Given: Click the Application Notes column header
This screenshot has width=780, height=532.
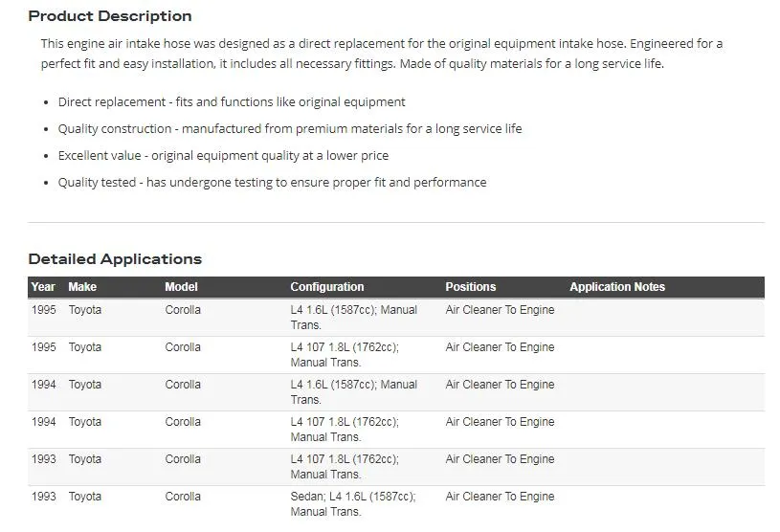Looking at the screenshot, I should pos(616,287).
